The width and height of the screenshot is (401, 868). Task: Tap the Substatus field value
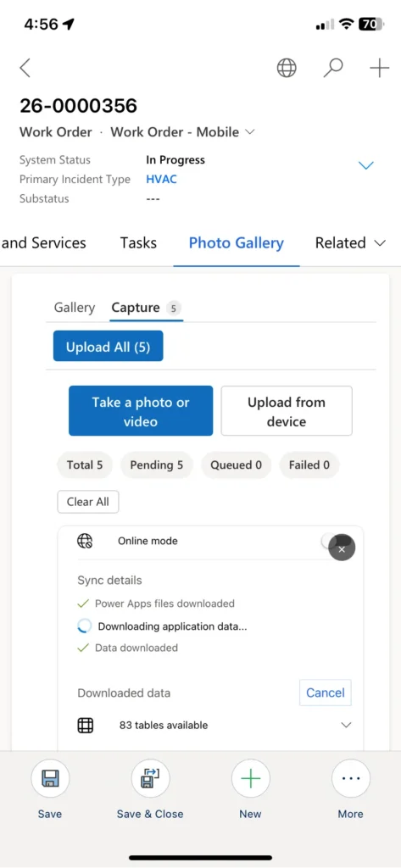click(153, 198)
